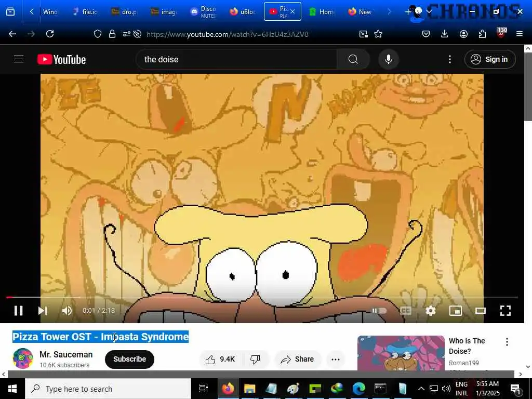Open Firefox downloads panel
The image size is (532, 399).
(x=445, y=34)
